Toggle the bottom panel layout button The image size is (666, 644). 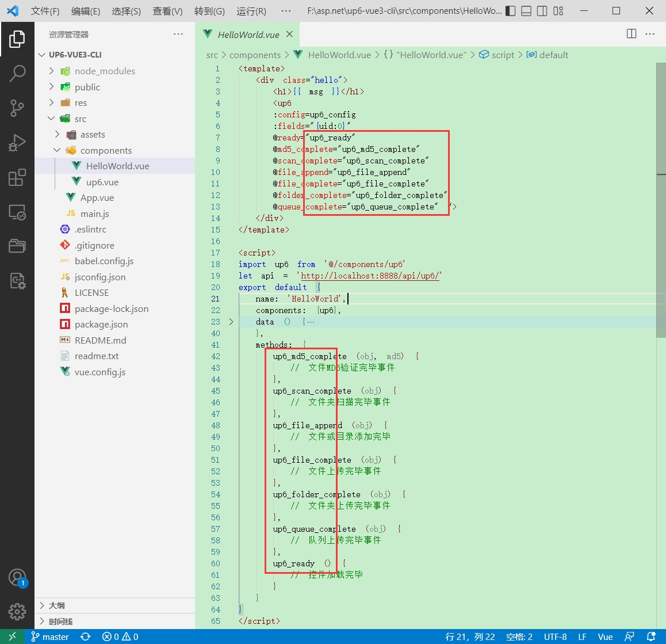pyautogui.click(x=526, y=11)
